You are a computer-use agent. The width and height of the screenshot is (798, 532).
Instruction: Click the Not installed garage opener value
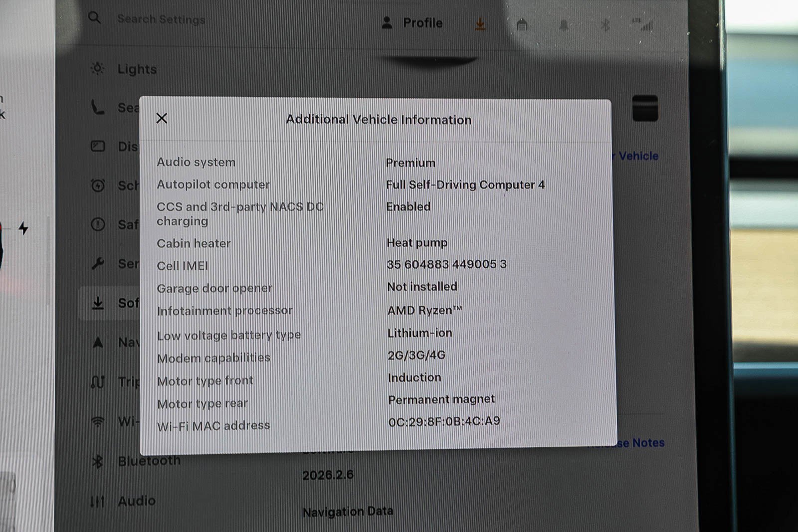pos(422,287)
